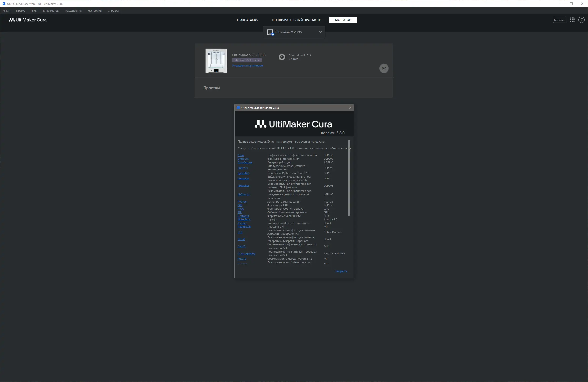Open the Справка menu

pos(113,11)
